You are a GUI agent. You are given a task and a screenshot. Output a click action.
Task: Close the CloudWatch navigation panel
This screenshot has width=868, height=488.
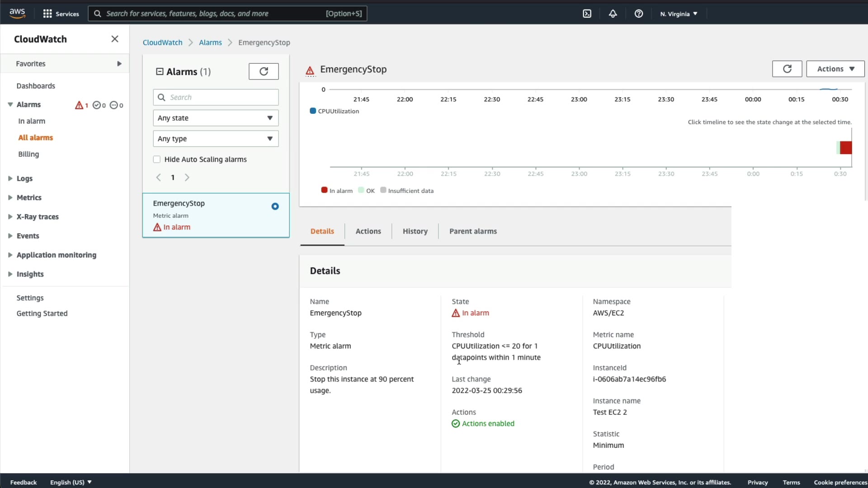point(115,39)
